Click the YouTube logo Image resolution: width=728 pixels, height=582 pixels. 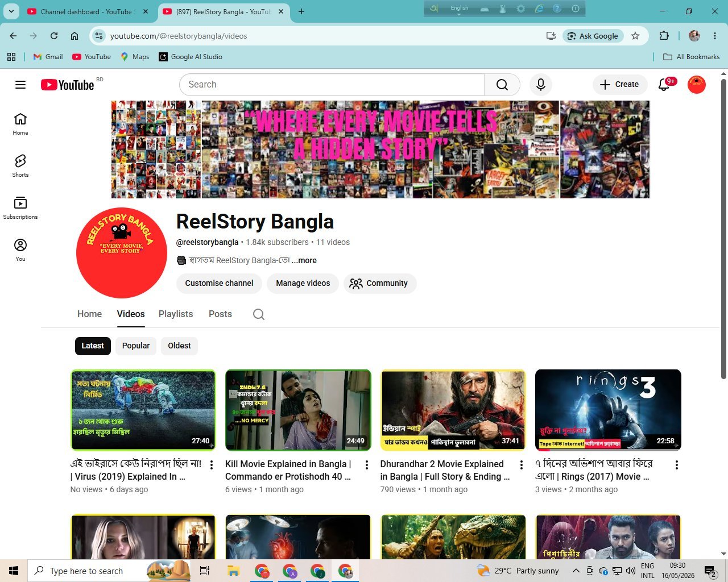[x=67, y=85]
